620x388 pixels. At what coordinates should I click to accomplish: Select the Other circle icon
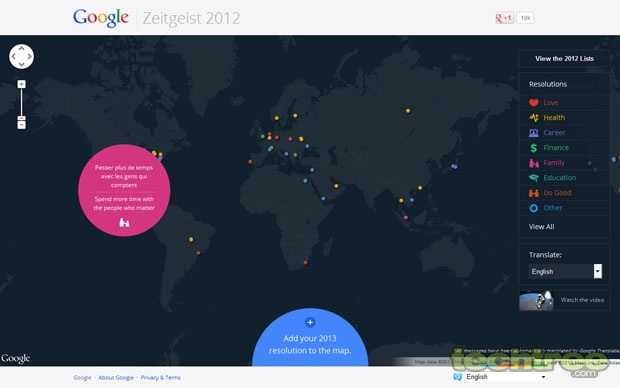click(x=533, y=208)
